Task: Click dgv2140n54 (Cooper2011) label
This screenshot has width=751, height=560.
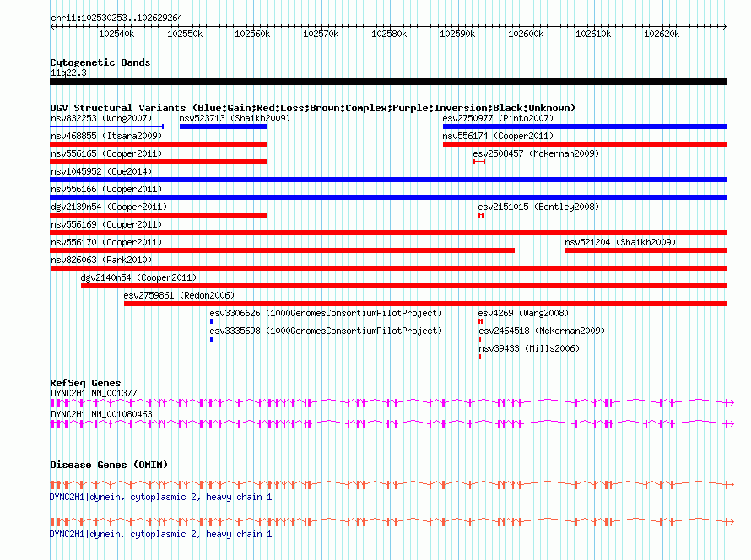Action: (138, 277)
